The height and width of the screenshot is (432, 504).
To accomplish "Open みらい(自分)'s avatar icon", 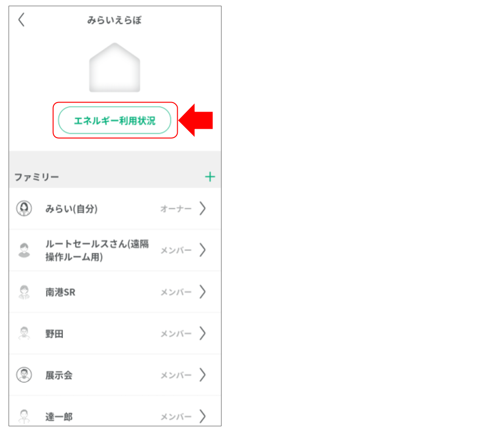I will pyautogui.click(x=24, y=208).
